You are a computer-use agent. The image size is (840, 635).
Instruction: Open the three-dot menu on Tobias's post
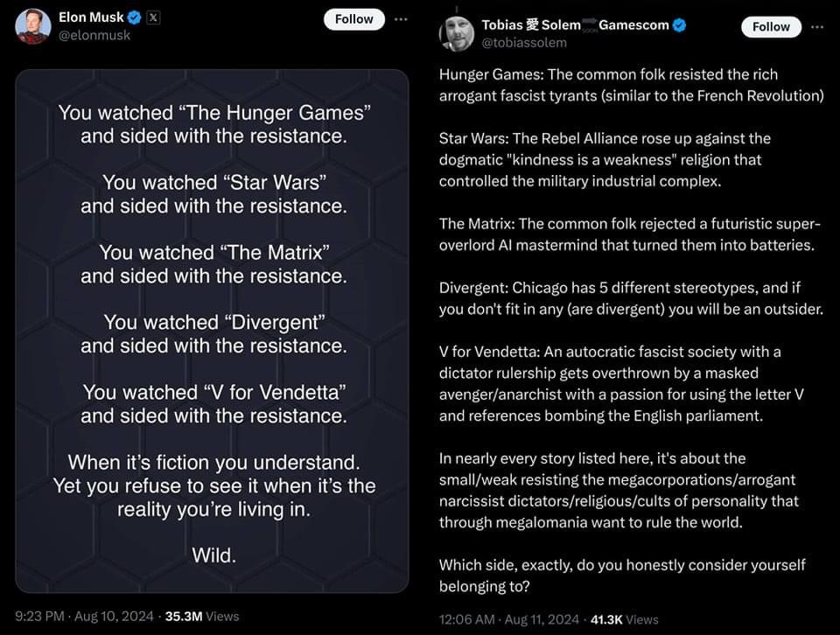point(817,27)
